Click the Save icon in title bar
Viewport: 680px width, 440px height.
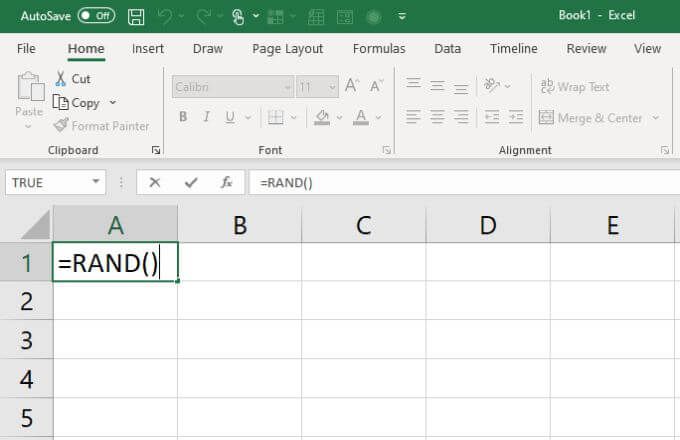pyautogui.click(x=137, y=17)
